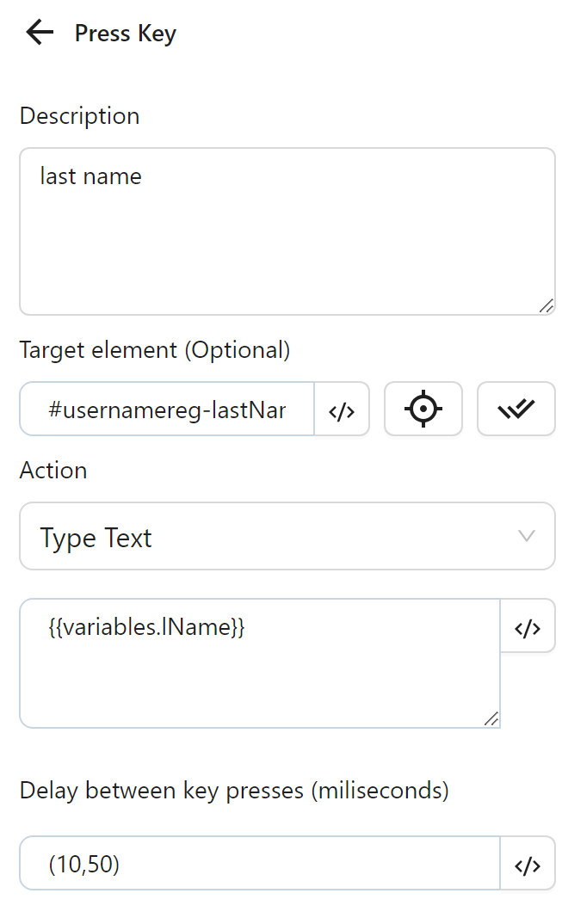The image size is (562, 924).
Task: Activate the crosshair element picker
Action: [x=423, y=410]
